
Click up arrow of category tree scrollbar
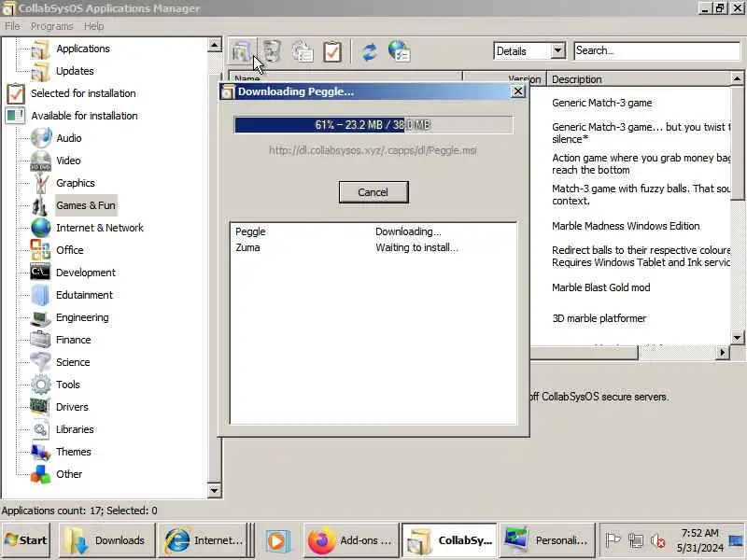(215, 45)
